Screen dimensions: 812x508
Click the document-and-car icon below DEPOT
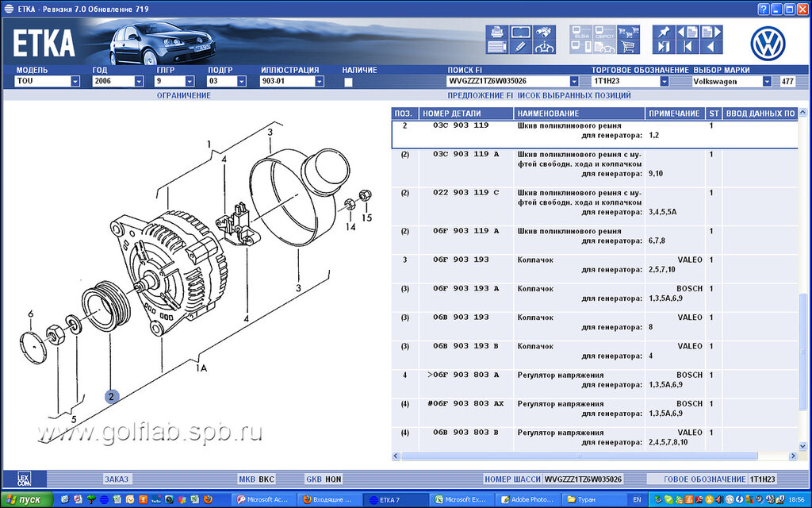tap(604, 47)
